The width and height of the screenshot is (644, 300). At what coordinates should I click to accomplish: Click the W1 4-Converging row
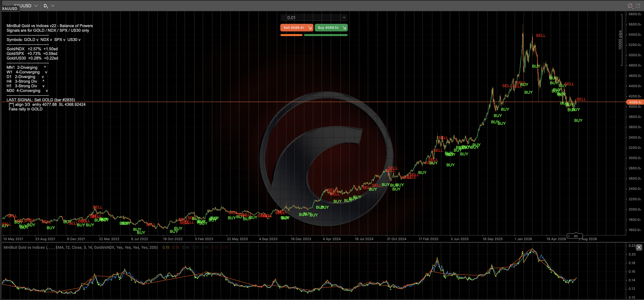click(27, 72)
